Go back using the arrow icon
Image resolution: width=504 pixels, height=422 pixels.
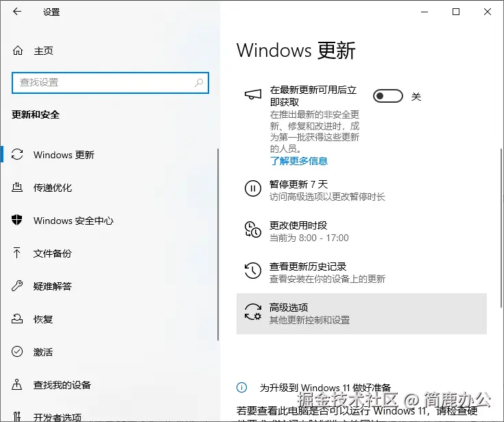tap(16, 12)
